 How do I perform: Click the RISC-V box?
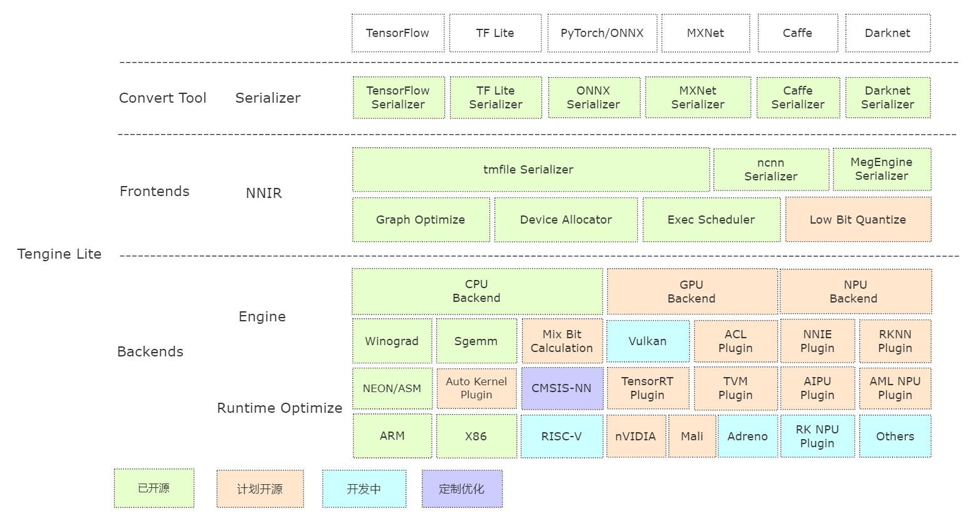pyautogui.click(x=562, y=436)
